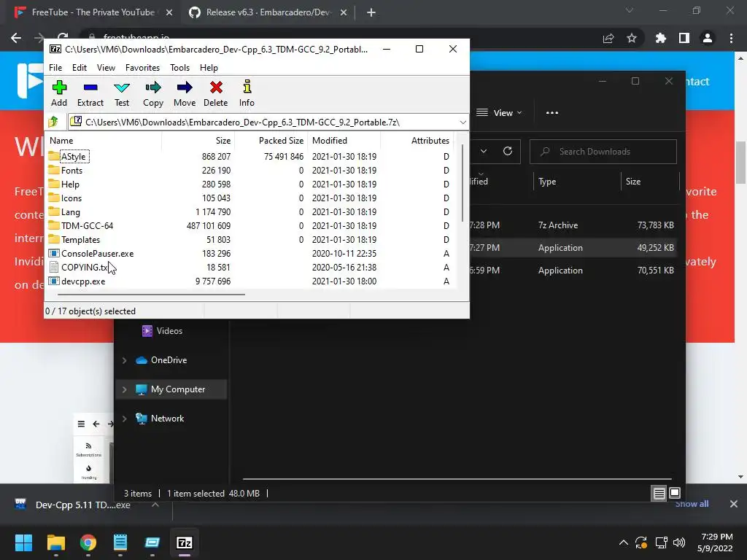The width and height of the screenshot is (747, 560).
Task: Select the Help folder in archive list
Action: click(x=70, y=184)
